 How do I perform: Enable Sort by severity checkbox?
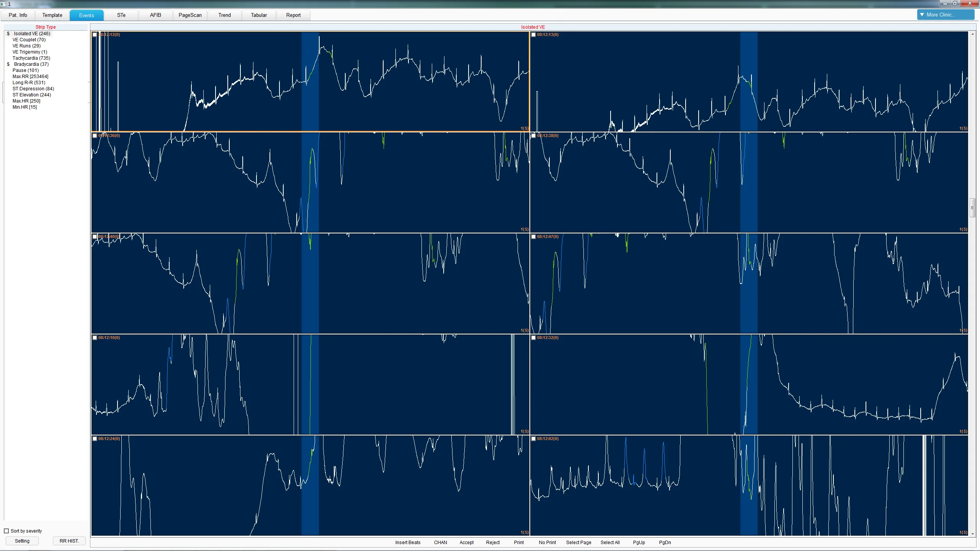tap(7, 531)
